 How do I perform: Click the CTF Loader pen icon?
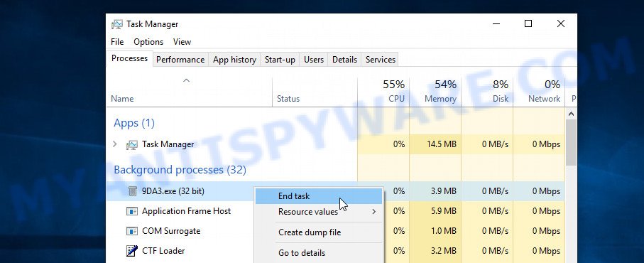coord(131,251)
